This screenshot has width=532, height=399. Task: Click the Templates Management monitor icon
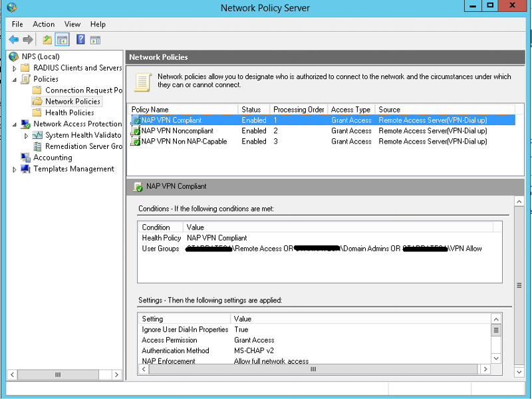25,169
